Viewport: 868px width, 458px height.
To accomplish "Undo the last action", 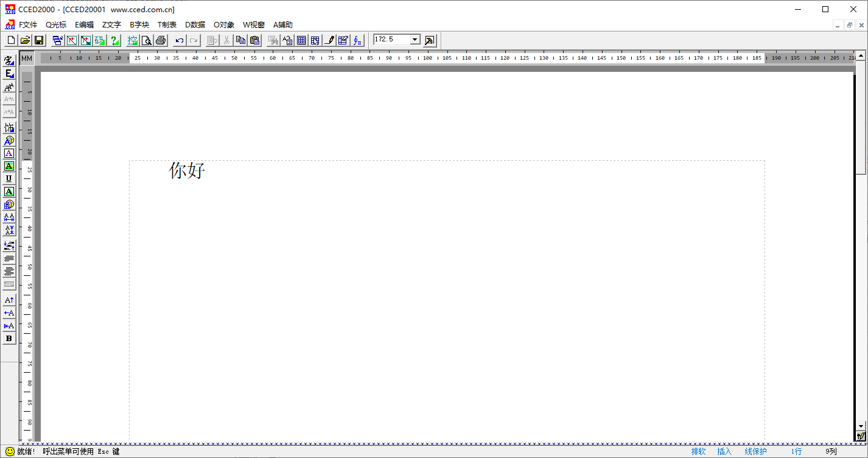I will pos(180,40).
